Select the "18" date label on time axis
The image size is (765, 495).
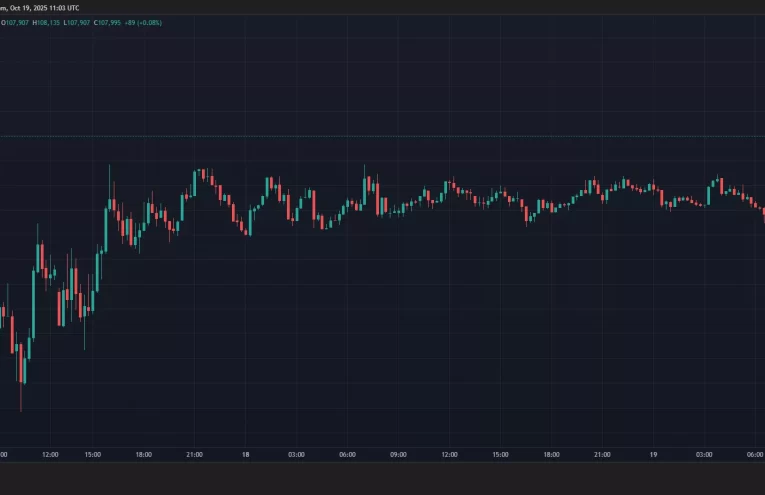click(x=245, y=455)
